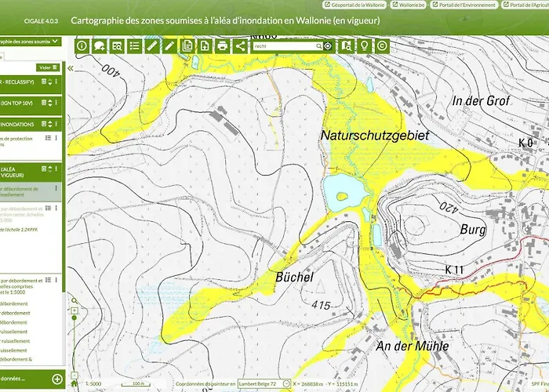This screenshot has height=392, width=549.
Task: Open the lightbulb tips icon
Action: click(364, 46)
